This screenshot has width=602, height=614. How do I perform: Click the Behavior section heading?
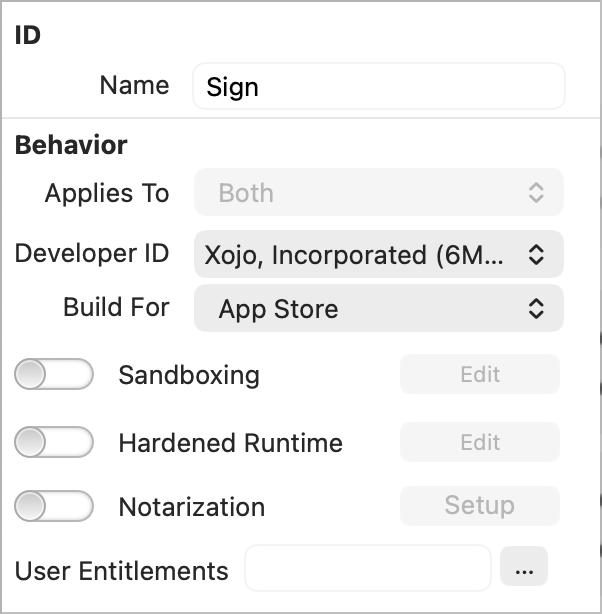[71, 145]
